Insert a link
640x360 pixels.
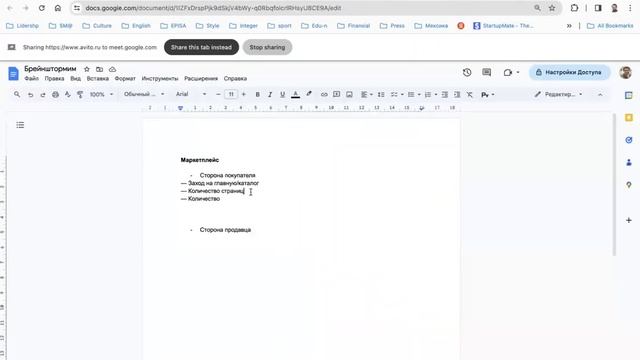(x=324, y=95)
